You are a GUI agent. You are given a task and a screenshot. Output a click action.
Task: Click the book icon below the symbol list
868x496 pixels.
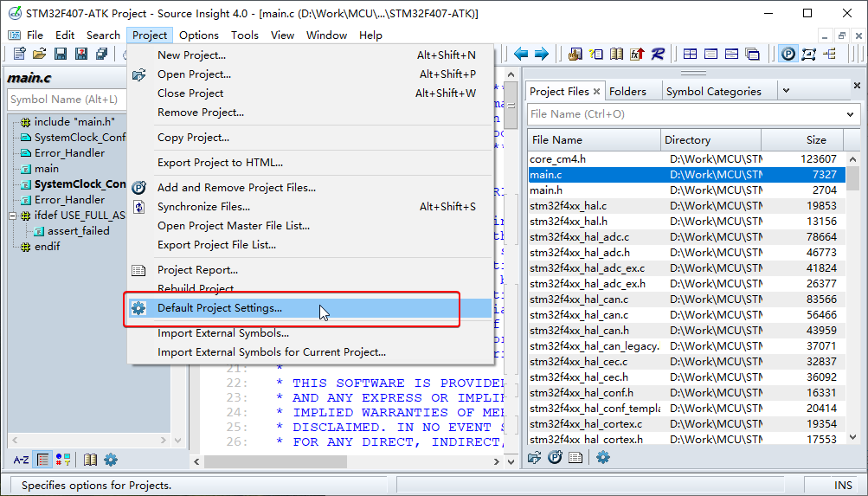click(x=91, y=460)
